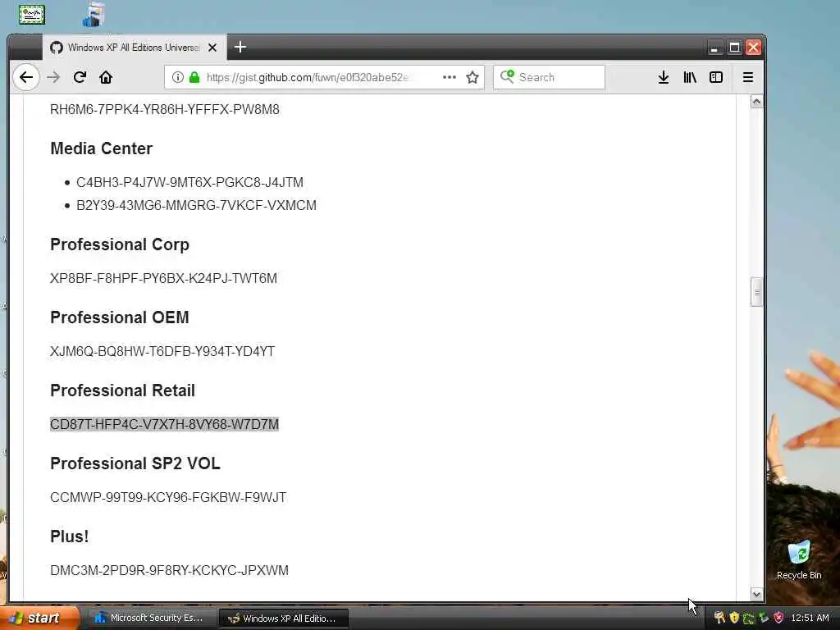Close the Windows XP All Editions tab

tap(212, 48)
